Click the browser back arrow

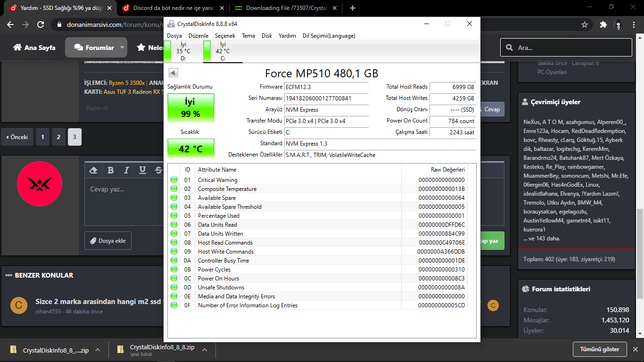(x=10, y=25)
